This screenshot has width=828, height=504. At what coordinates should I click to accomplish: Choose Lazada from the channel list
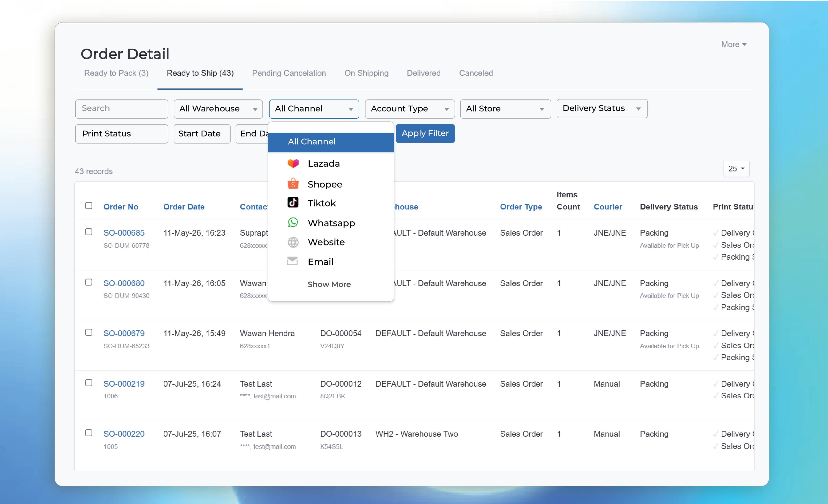[x=331, y=164]
